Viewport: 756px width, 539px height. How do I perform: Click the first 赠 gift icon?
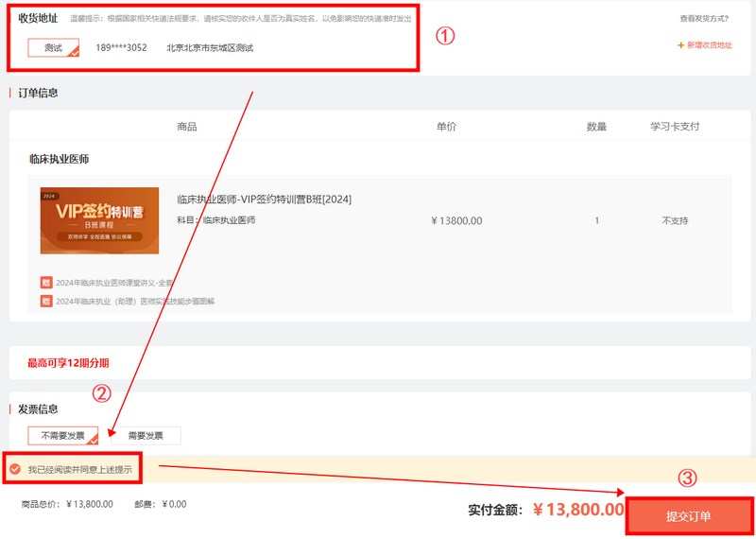click(46, 282)
